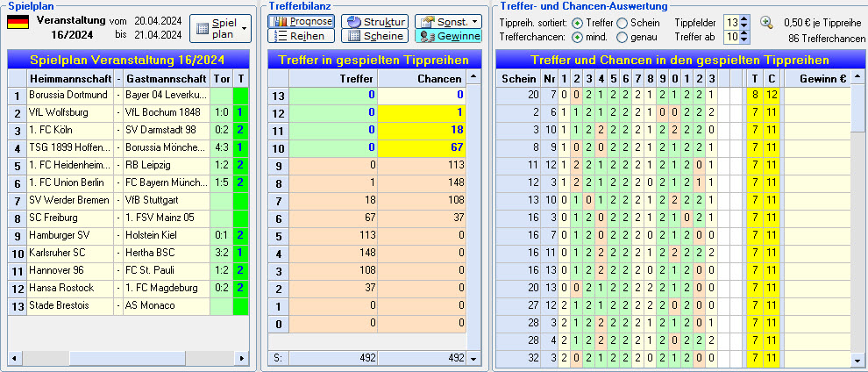Click the Chancen value 67 in row 10
Screen dimensions: 868x372
(423, 147)
